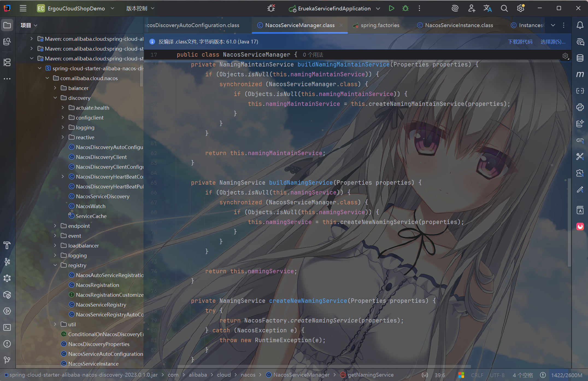Viewport: 588px width, 381px height.
Task: Open the Project tool window folder icon
Action: pyautogui.click(x=7, y=25)
